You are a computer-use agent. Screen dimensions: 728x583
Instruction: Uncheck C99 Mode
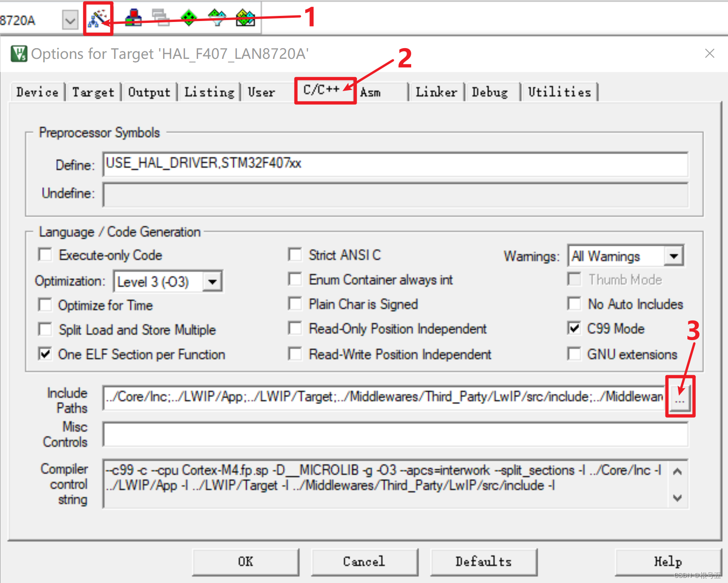[x=574, y=328]
